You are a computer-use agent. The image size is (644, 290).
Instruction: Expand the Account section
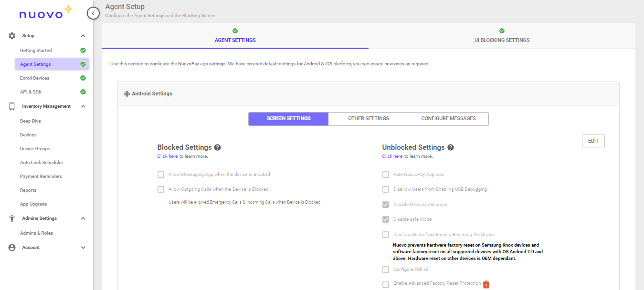pyautogui.click(x=83, y=247)
